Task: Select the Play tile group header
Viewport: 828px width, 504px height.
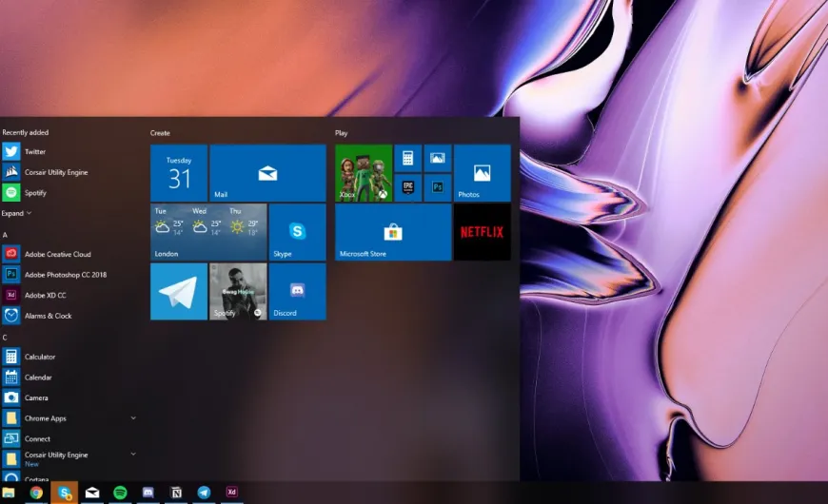Action: pyautogui.click(x=341, y=133)
